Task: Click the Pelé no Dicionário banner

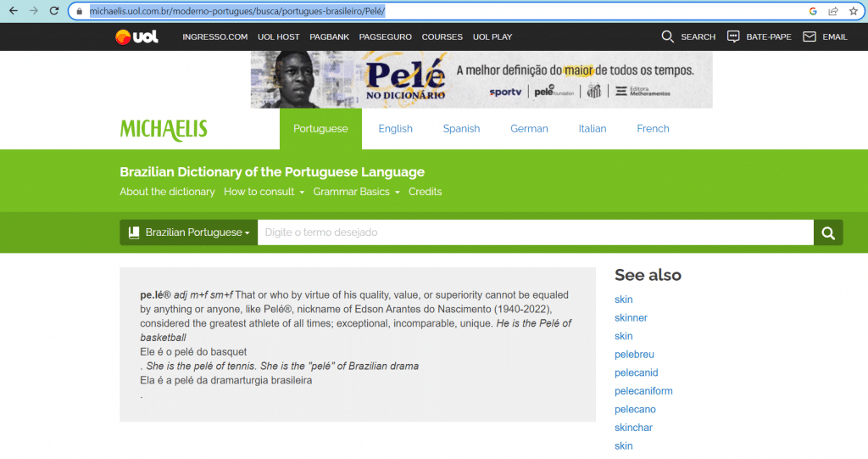Action: click(x=481, y=80)
